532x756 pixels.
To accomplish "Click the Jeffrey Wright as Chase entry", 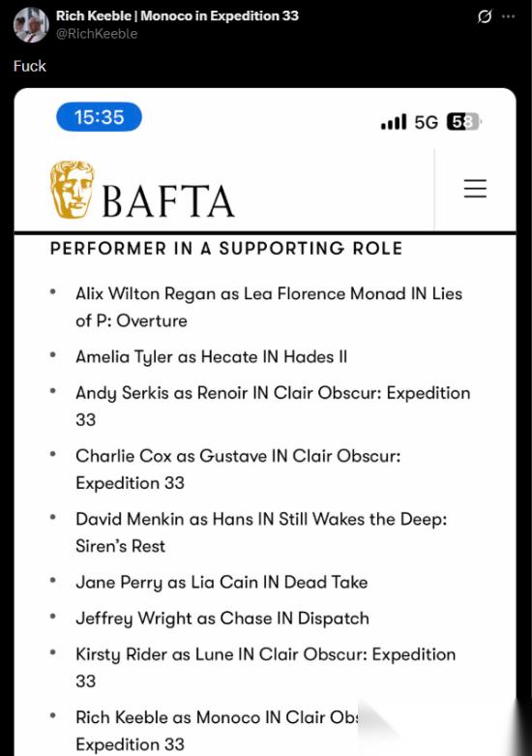I will point(222,619).
